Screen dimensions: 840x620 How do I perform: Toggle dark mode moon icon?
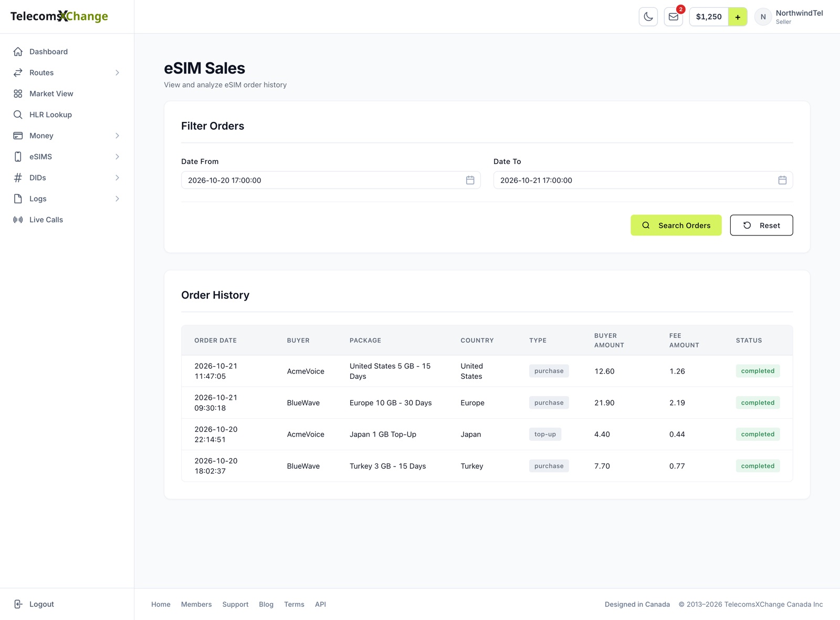[648, 17]
